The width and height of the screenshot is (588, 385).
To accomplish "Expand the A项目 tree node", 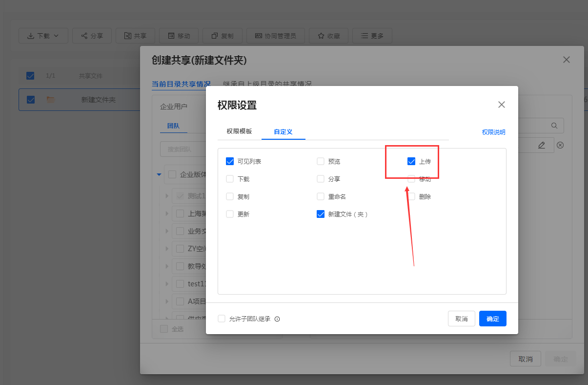I will click(x=167, y=301).
